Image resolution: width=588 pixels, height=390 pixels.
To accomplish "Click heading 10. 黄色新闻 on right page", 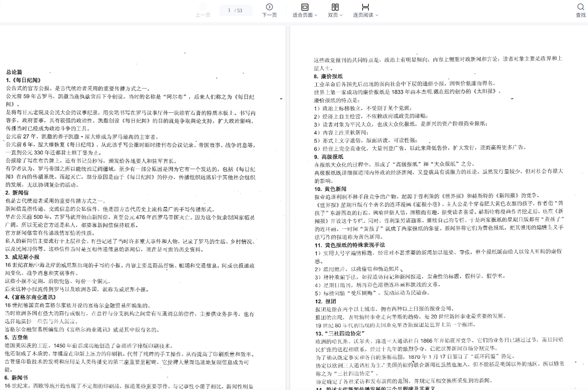I will [x=331, y=189].
